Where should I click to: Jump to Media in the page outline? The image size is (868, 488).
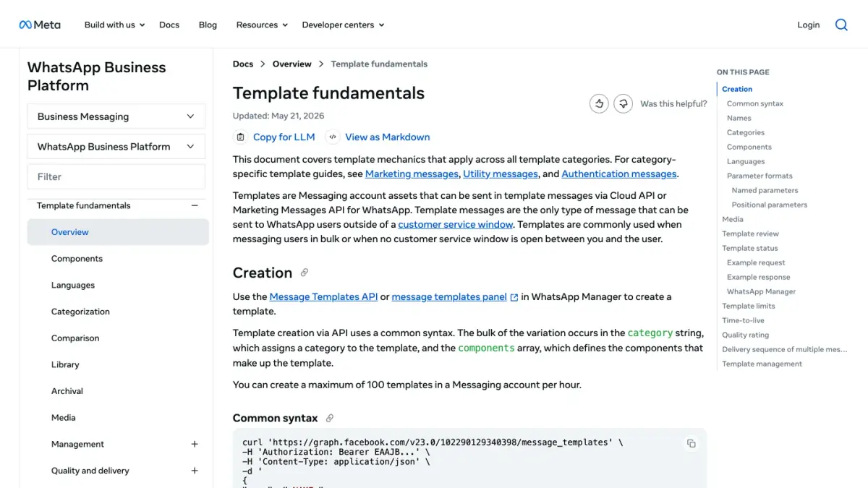click(733, 219)
